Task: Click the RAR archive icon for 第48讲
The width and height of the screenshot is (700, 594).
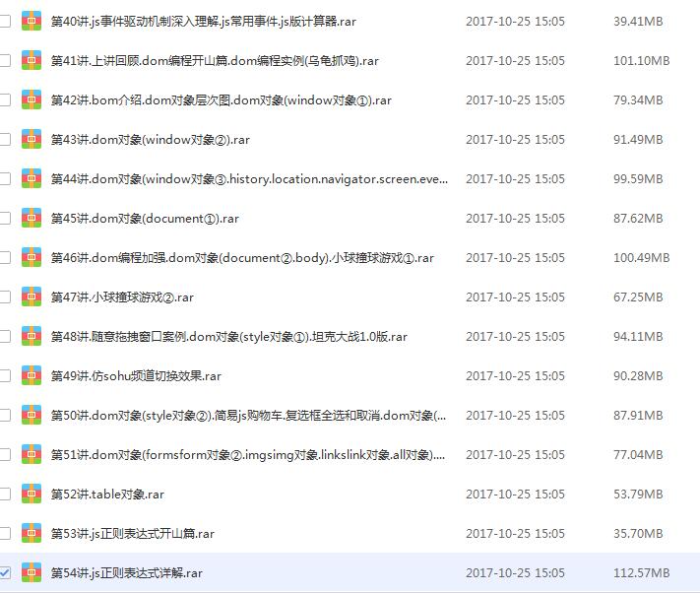Action: 32,336
